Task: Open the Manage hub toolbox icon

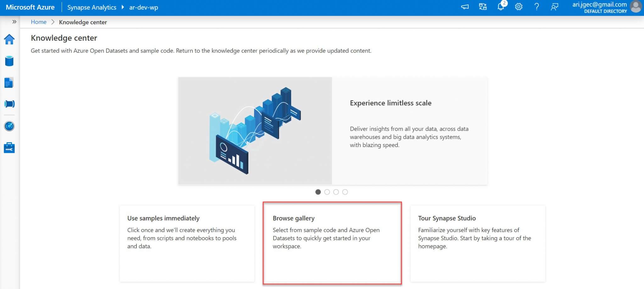Action: (9, 148)
